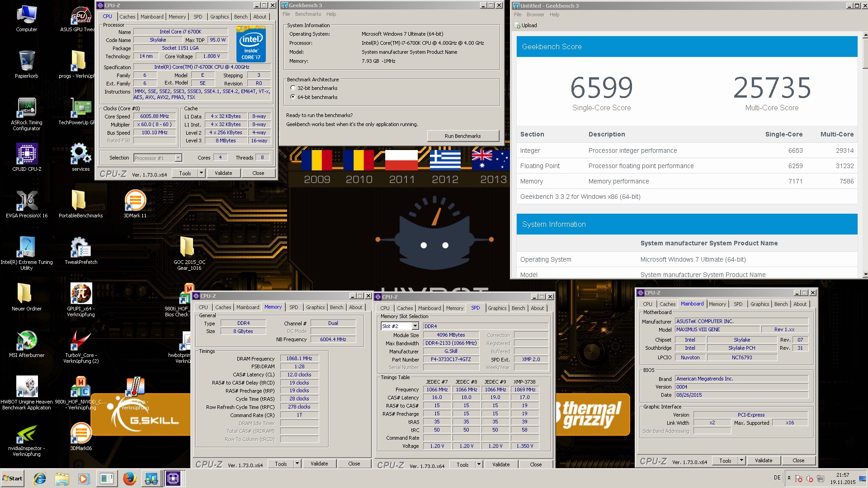
Task: Open the PortableBenchmarks folder
Action: click(x=80, y=204)
